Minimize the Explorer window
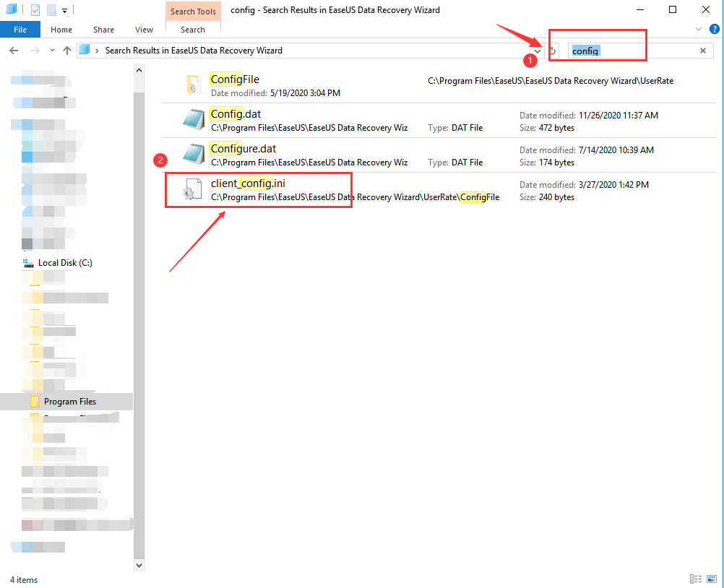Viewport: 724px width, 588px height. coord(640,9)
